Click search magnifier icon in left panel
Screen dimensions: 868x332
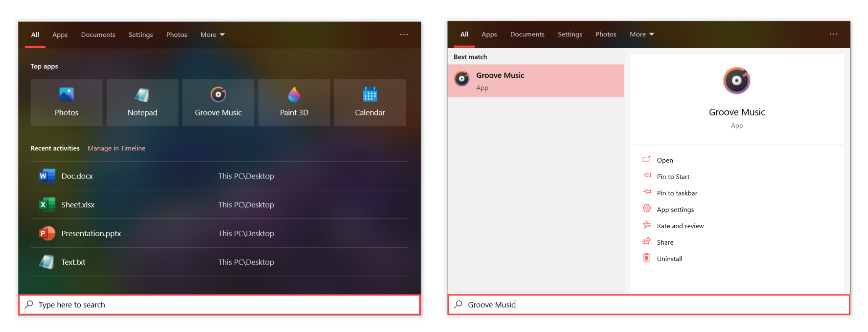click(29, 304)
